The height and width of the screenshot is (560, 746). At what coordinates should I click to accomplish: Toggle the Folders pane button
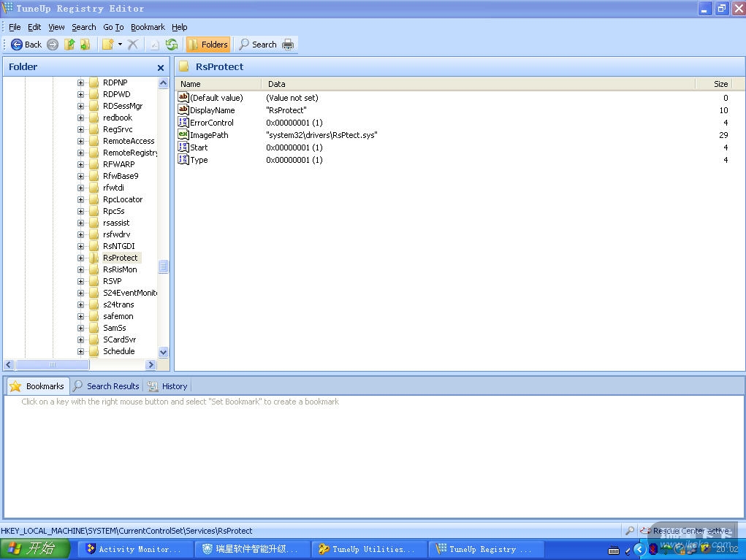click(208, 45)
